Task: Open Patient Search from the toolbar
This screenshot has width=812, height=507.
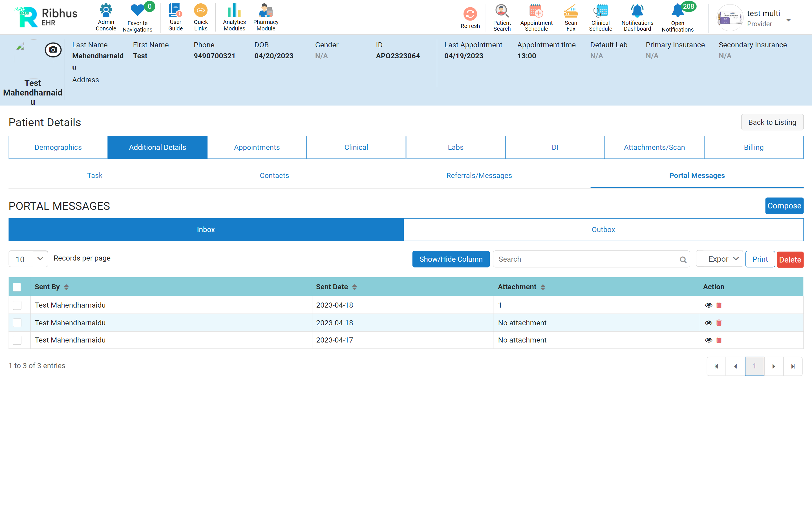Action: pyautogui.click(x=502, y=11)
